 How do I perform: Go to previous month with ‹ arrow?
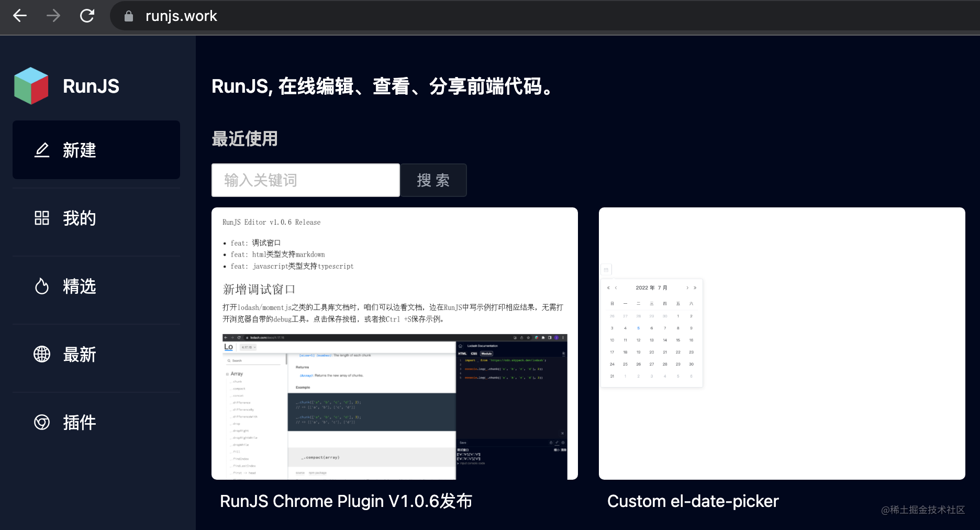pyautogui.click(x=616, y=288)
